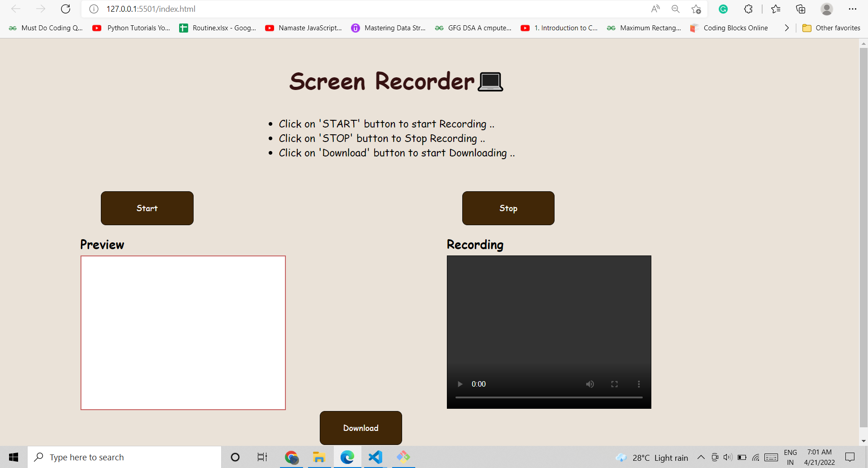Toggle fullscreen on the recording video
Screen dimensions: 868x468
coord(614,384)
